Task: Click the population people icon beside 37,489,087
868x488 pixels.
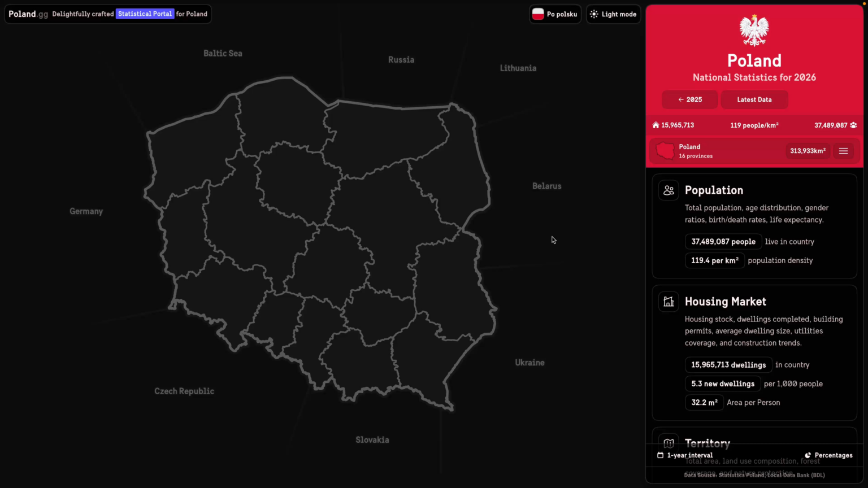Action: 854,125
